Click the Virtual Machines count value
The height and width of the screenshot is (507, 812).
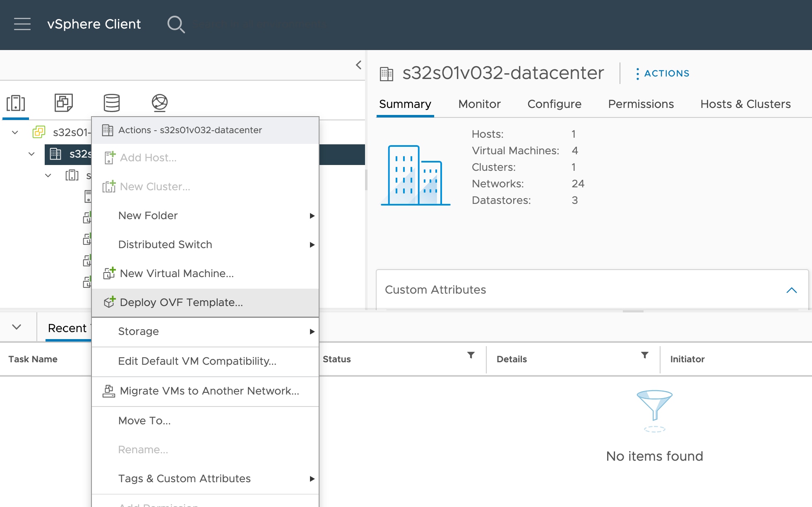(x=575, y=151)
